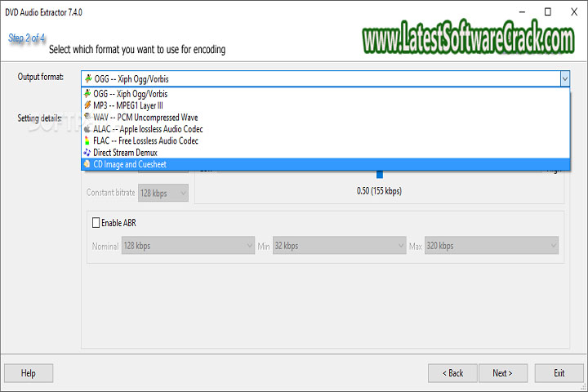Open the Min 32 kbps dropdown
The image size is (588, 392).
click(x=340, y=246)
